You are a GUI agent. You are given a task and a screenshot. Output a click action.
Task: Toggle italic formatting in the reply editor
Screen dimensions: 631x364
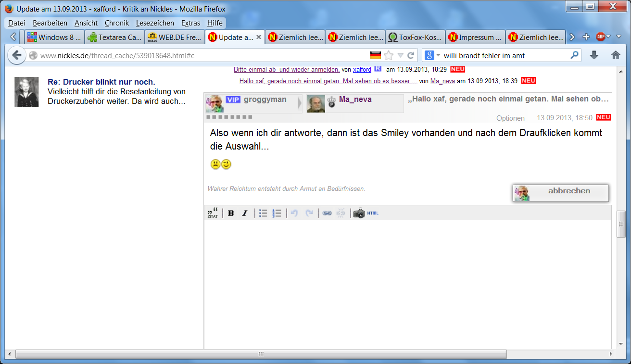(244, 213)
